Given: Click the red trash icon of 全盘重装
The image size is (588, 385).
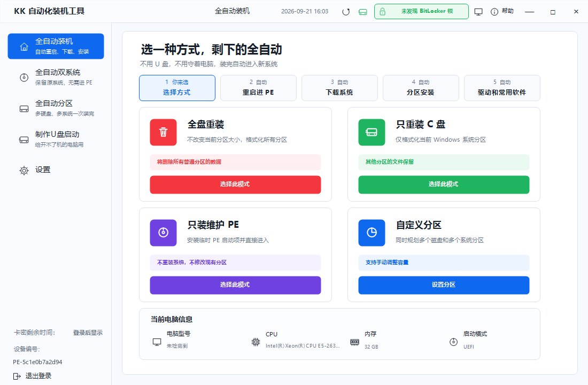Looking at the screenshot, I should click(163, 132).
